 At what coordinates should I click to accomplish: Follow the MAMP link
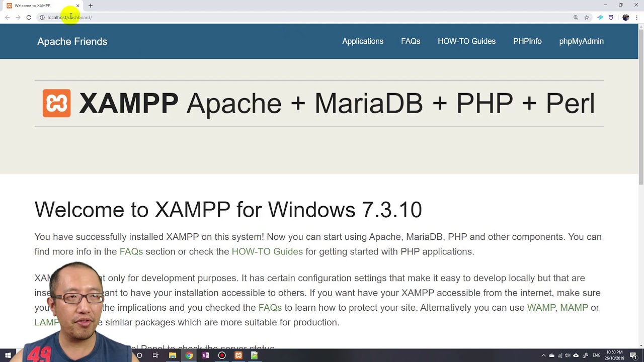(574, 307)
